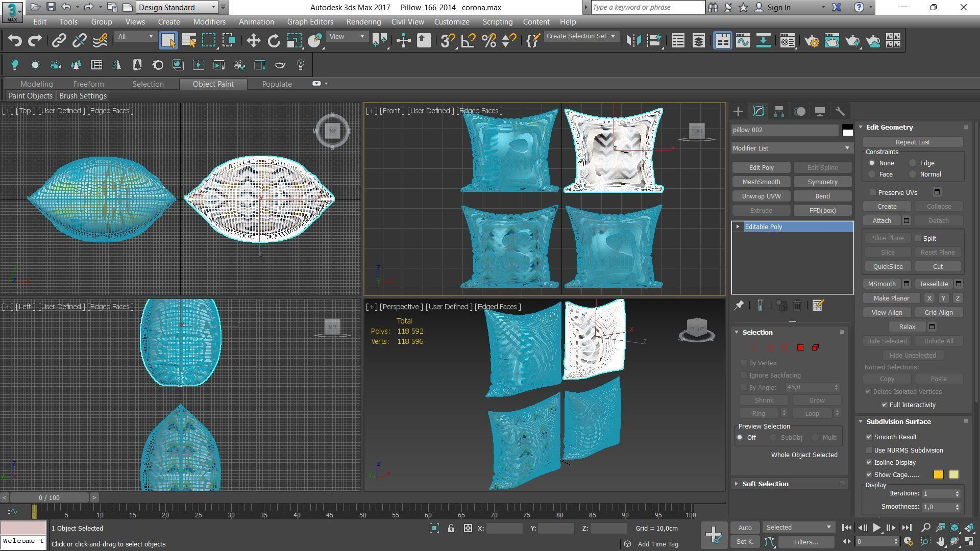This screenshot has height=551, width=980.
Task: Toggle the 3D Snaps button
Action: (447, 41)
